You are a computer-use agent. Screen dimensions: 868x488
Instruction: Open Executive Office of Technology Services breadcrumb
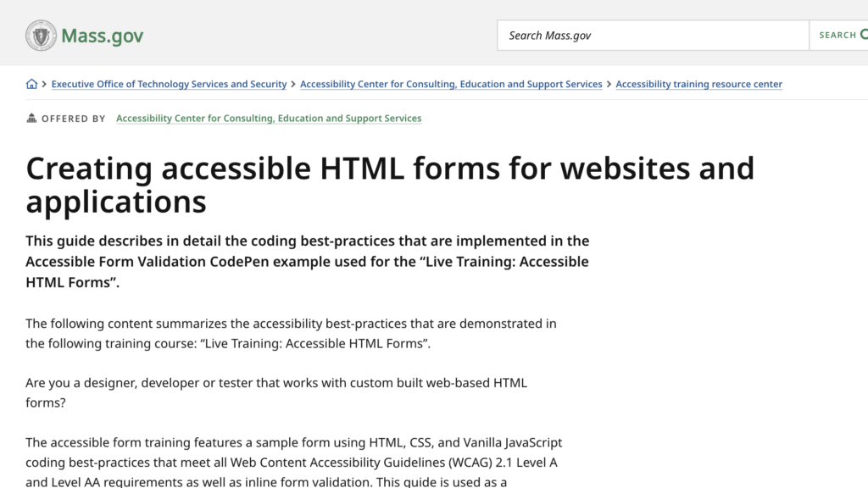click(x=169, y=84)
